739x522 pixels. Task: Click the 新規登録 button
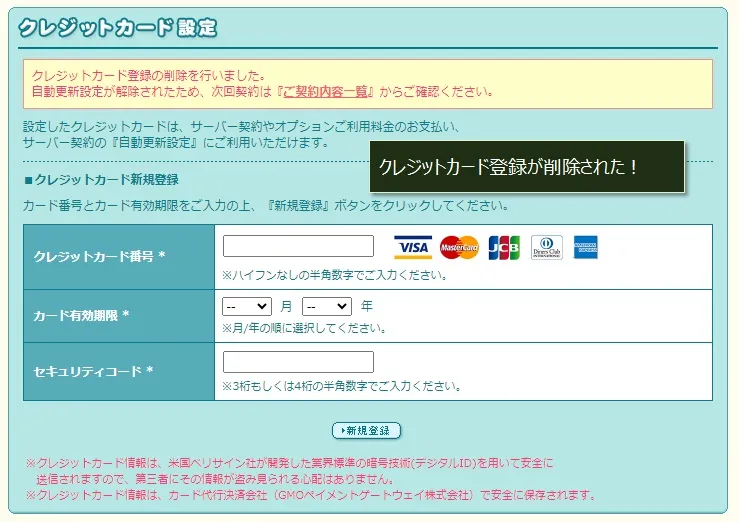coord(367,431)
